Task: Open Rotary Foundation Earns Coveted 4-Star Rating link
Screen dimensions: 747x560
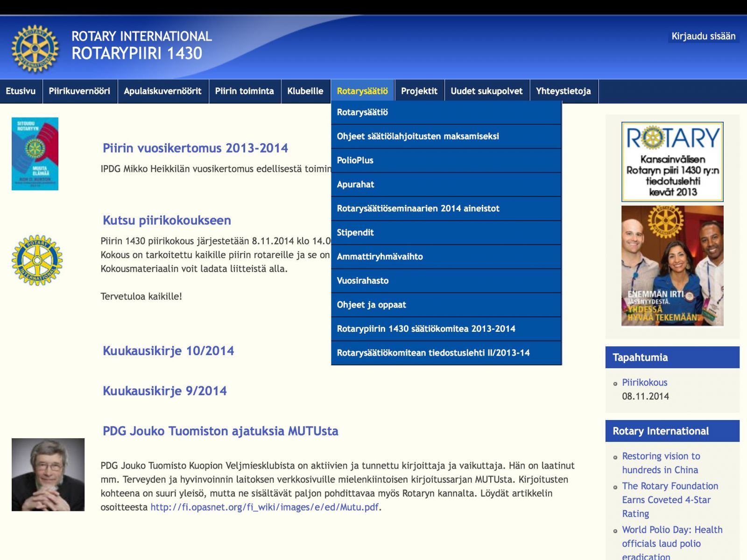Action: (x=670, y=500)
